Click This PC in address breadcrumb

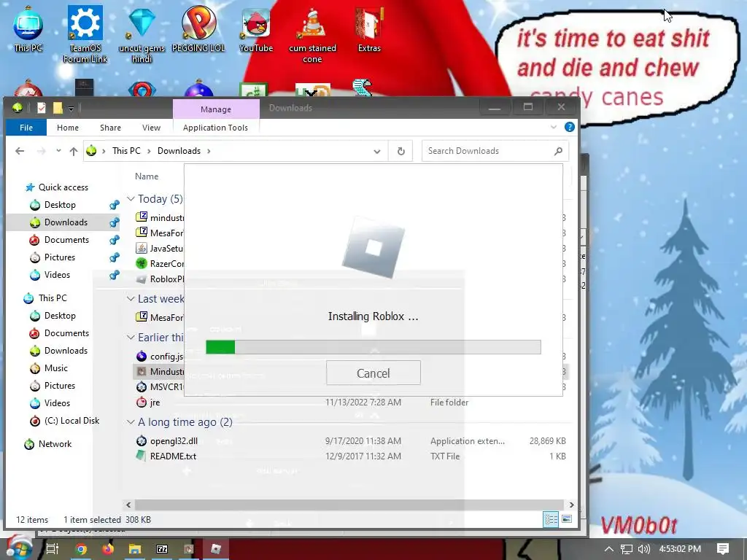click(126, 151)
